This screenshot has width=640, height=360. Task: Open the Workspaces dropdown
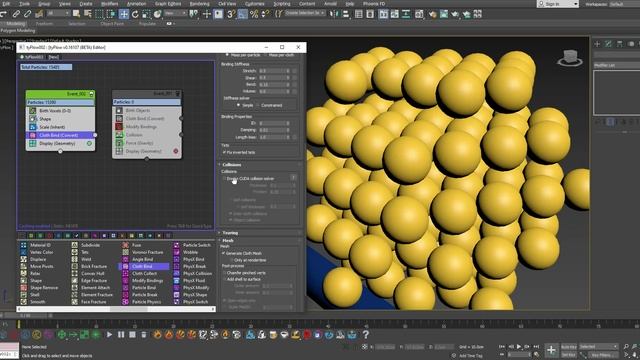click(624, 4)
